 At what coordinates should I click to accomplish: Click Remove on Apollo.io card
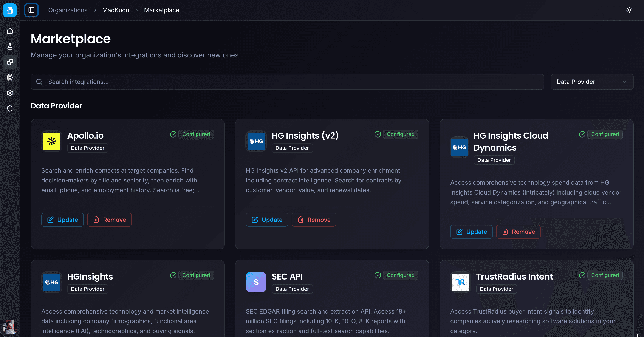[x=109, y=220]
